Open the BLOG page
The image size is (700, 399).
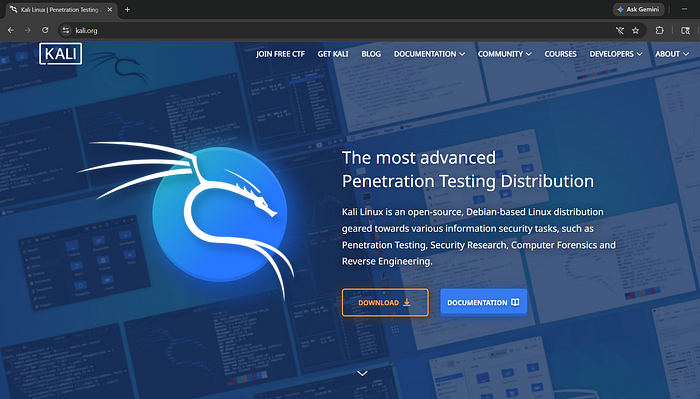coord(371,54)
